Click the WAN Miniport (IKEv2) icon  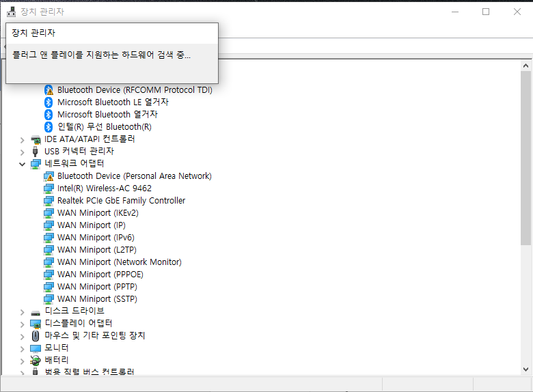pyautogui.click(x=49, y=213)
